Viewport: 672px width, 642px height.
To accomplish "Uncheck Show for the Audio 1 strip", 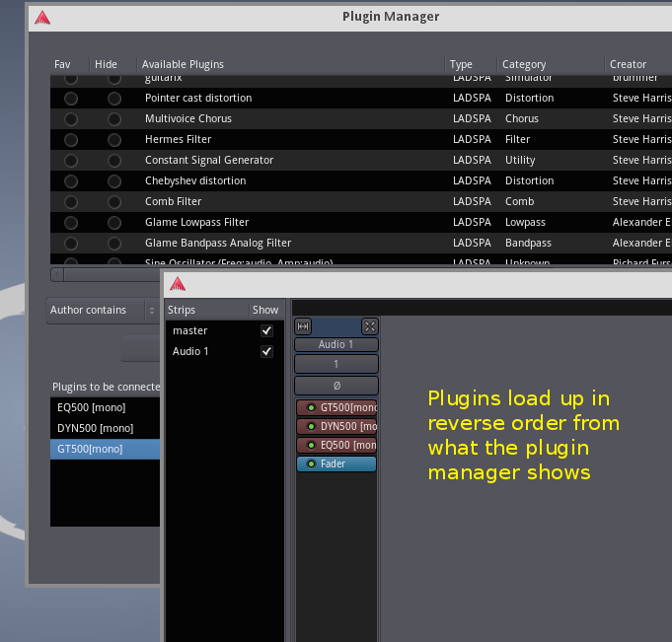I will click(266, 352).
